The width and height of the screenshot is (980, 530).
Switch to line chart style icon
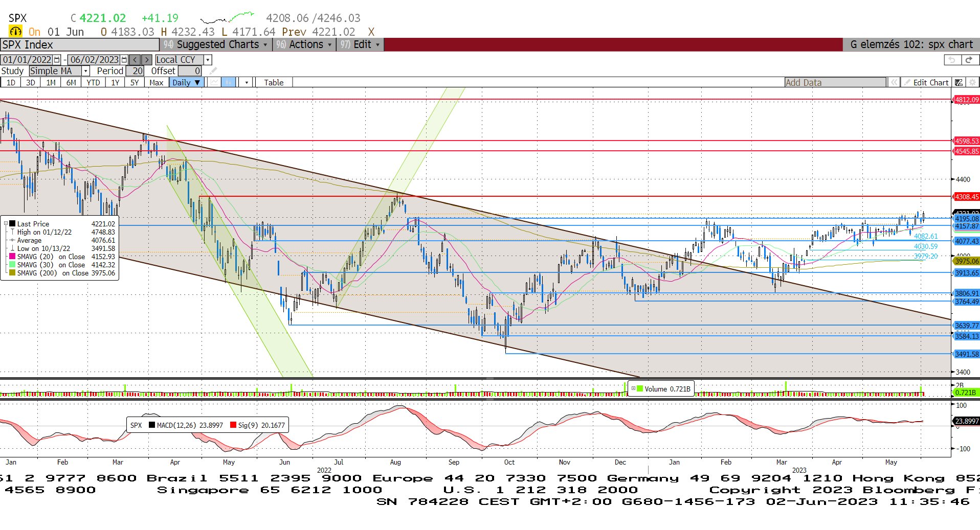214,82
